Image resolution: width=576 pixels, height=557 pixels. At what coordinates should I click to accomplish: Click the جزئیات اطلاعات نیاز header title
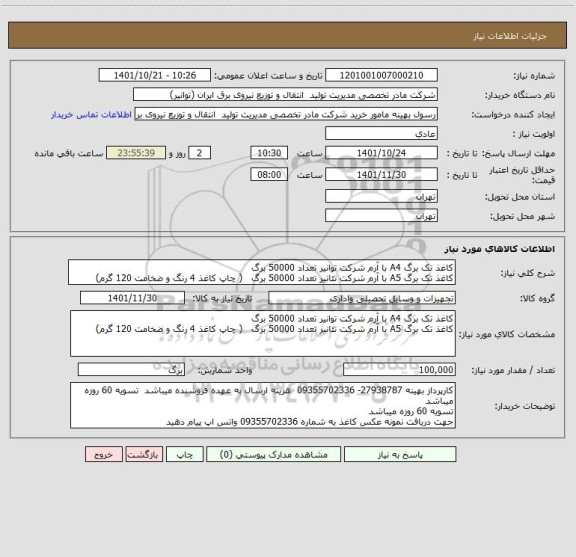tap(510, 36)
